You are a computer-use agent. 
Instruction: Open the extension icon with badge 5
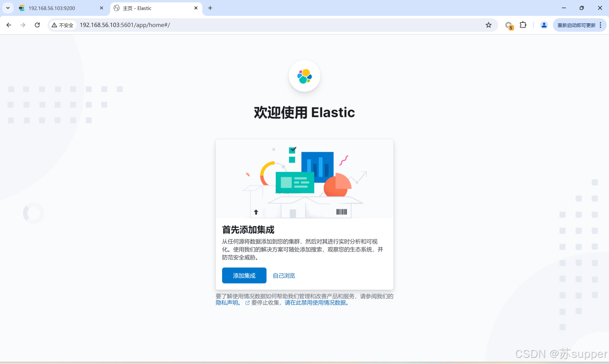[x=509, y=26]
